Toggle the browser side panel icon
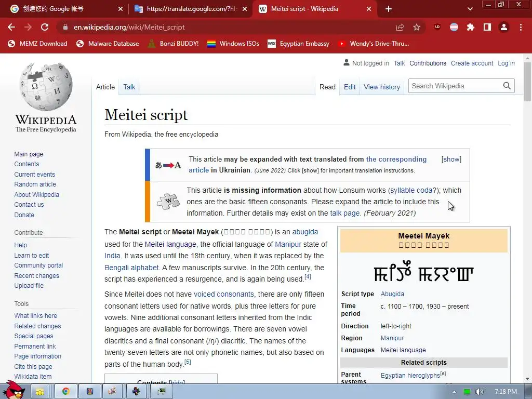This screenshot has width=532, height=399. [x=487, y=27]
